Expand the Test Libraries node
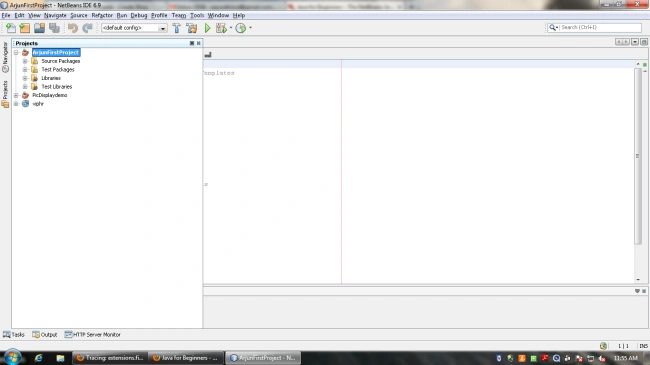This screenshot has height=365, width=650. click(25, 87)
